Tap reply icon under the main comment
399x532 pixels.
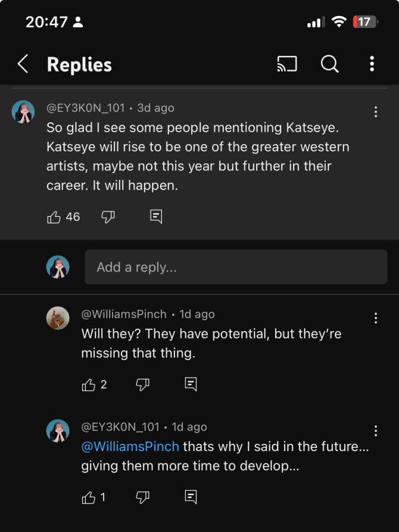(156, 217)
